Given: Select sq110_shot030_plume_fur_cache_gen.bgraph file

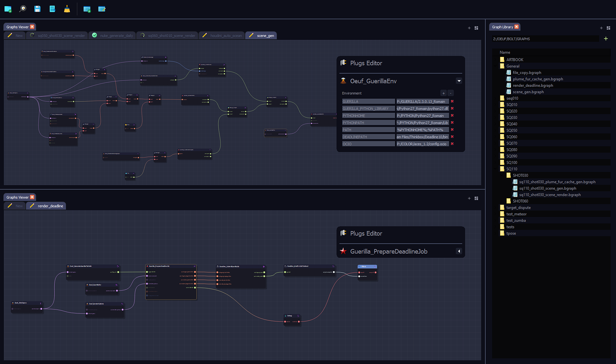Looking at the screenshot, I should pyautogui.click(x=557, y=182).
